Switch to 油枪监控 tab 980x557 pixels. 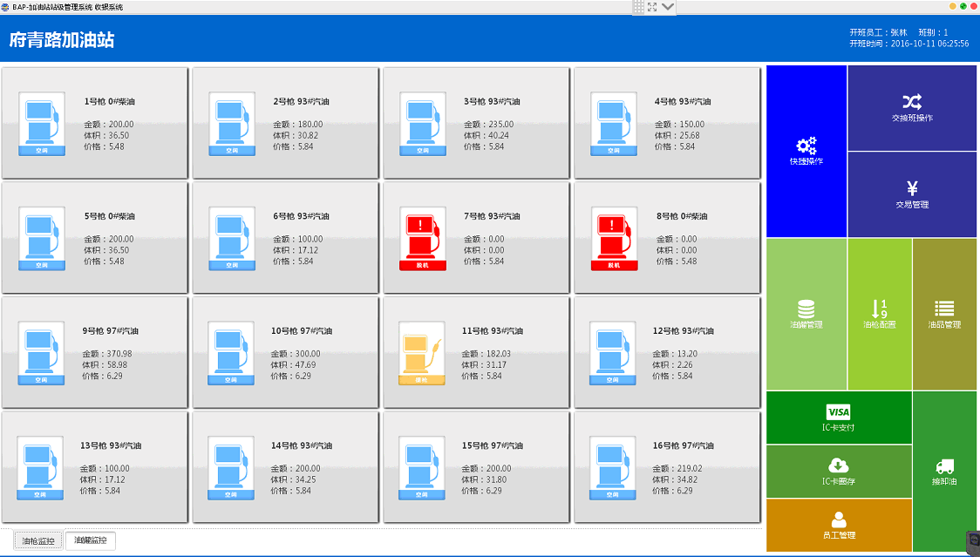(38, 540)
